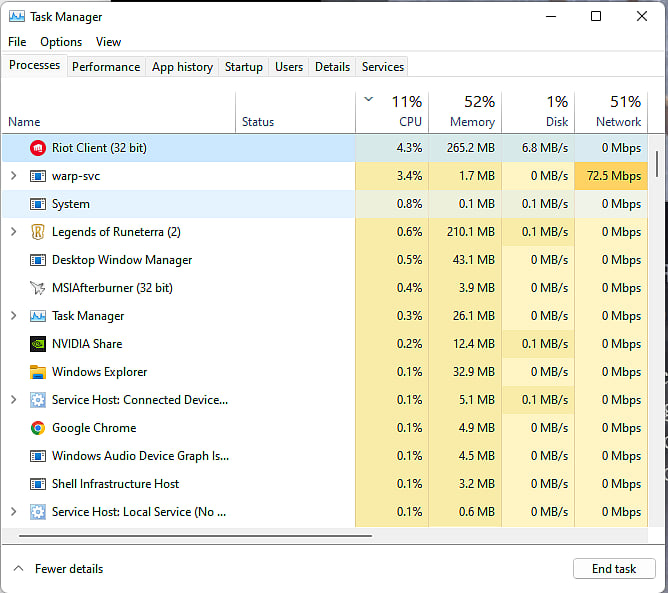668x593 pixels.
Task: Click the 265.2 MB memory cell
Action: 465,148
